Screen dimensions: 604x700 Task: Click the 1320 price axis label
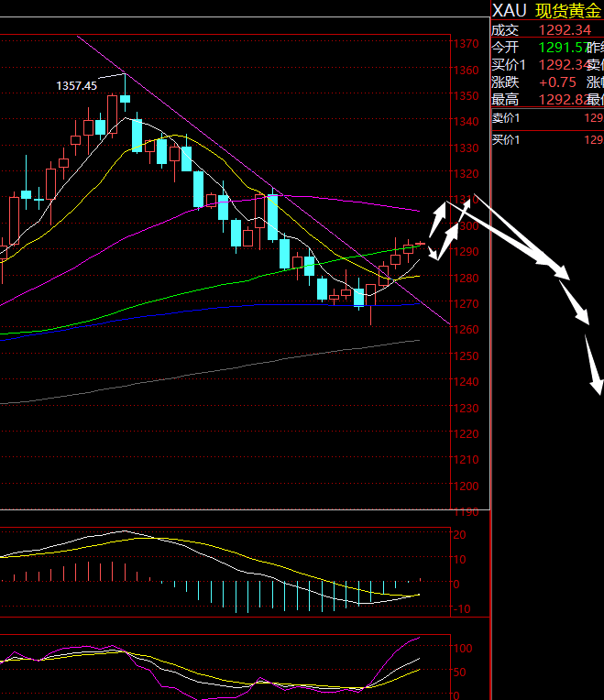click(466, 174)
